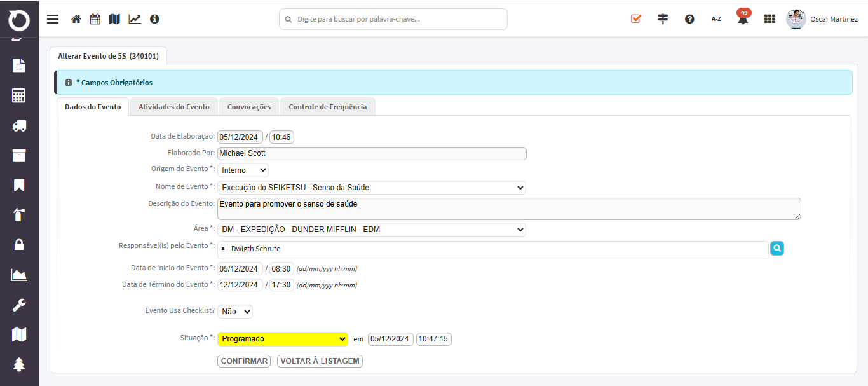The height and width of the screenshot is (386, 868).
Task: Open the truck icon in left sidebar
Action: (19, 125)
